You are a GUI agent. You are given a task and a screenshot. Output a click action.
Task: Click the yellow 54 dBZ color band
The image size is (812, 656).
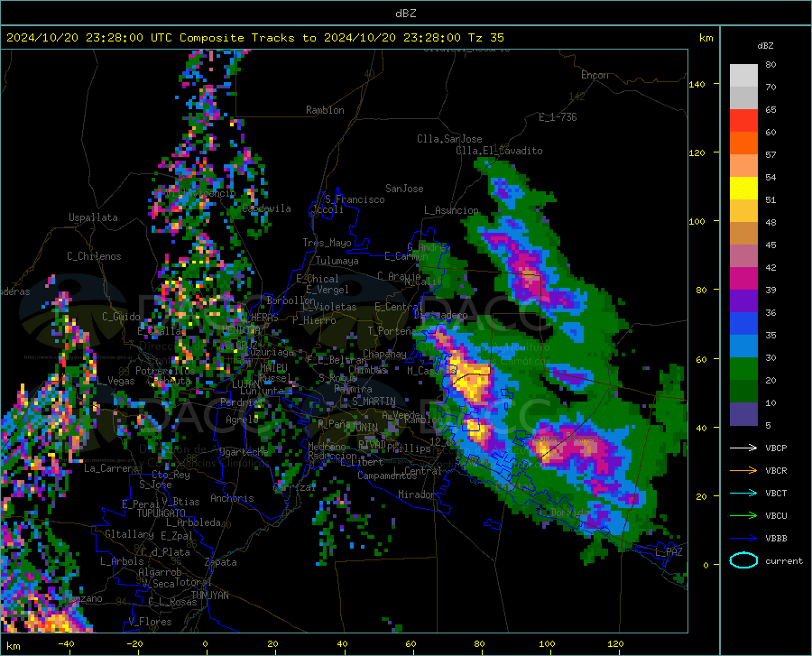tap(743, 189)
